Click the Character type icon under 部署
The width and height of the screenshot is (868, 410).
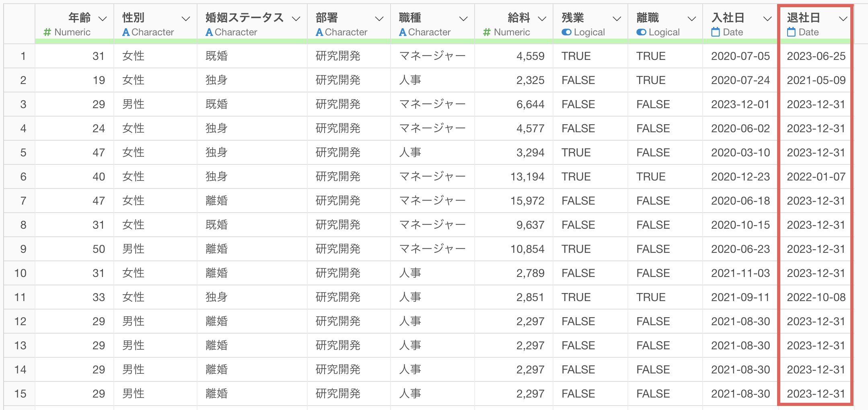click(319, 32)
